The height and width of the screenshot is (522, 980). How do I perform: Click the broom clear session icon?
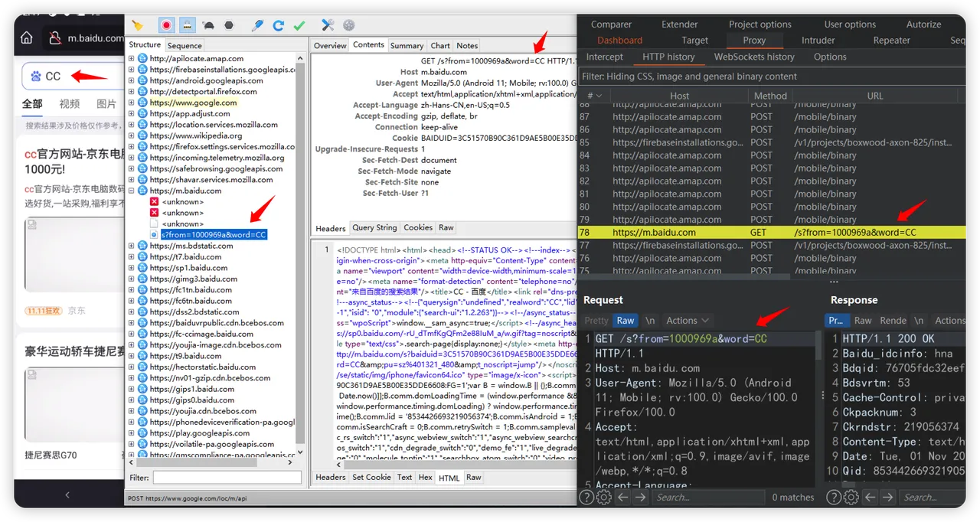tap(137, 25)
